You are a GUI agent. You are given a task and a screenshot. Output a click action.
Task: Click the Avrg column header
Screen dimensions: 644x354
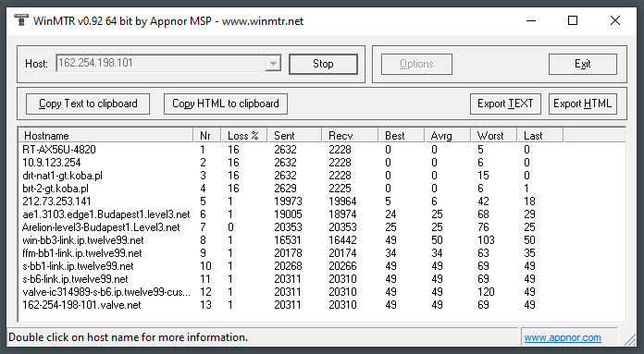click(447, 135)
